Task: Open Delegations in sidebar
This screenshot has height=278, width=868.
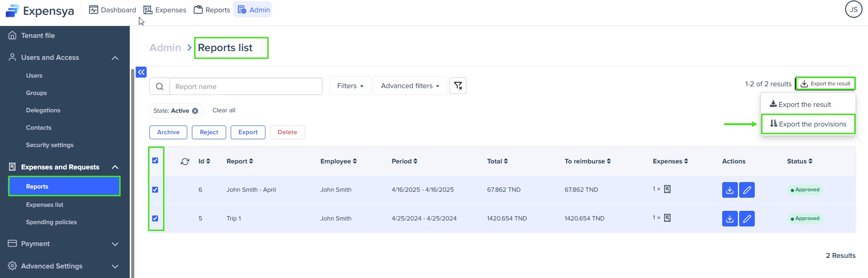Action: (x=43, y=110)
